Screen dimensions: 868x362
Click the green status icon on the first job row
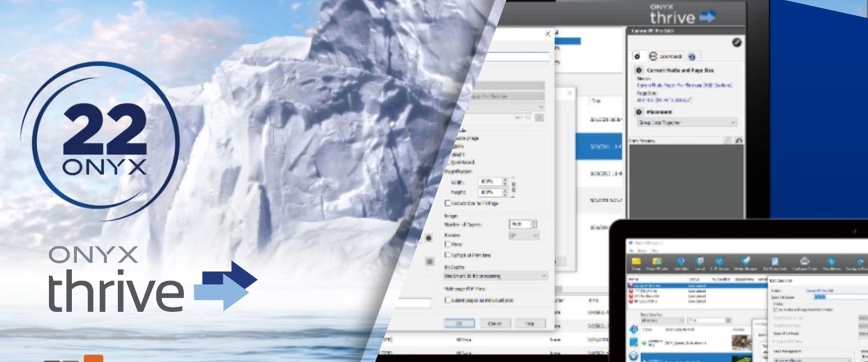click(645, 342)
